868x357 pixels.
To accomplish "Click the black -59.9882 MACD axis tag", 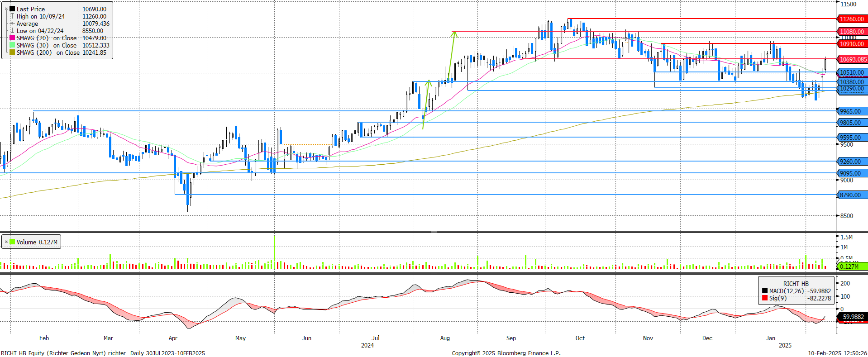I will click(x=852, y=317).
